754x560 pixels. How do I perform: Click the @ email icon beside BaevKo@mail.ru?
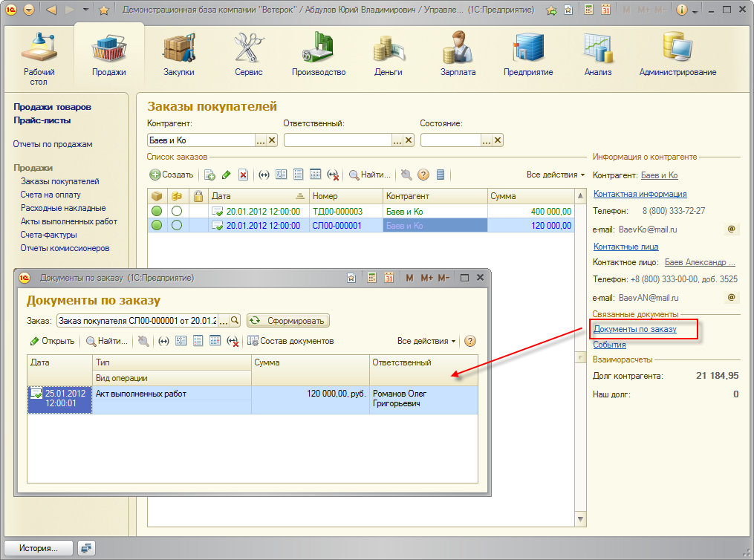(x=732, y=229)
